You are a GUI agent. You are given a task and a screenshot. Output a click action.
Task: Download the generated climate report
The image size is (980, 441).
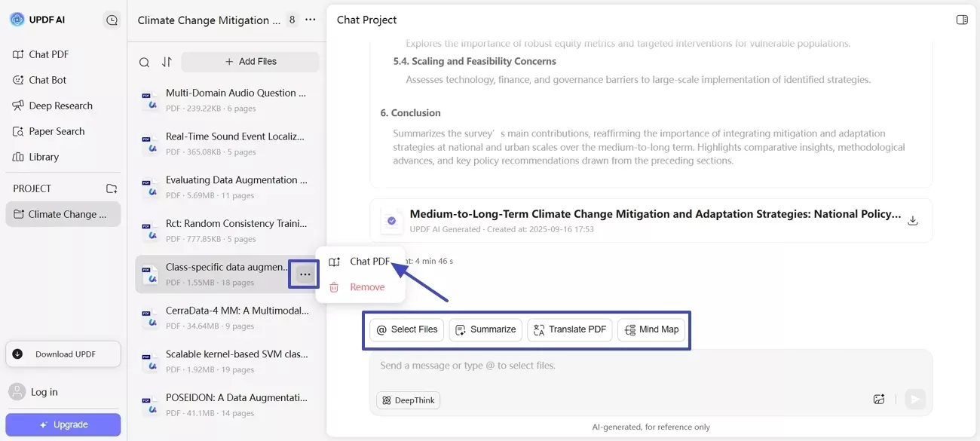click(912, 221)
